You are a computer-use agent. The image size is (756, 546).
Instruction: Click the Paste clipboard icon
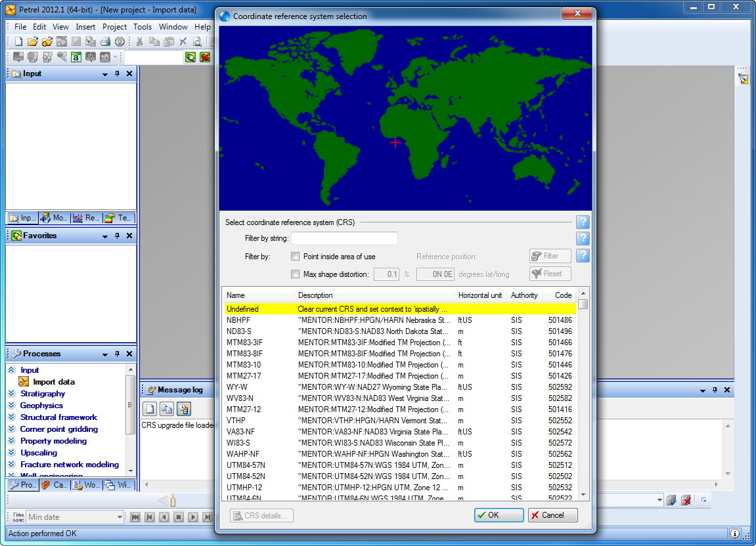pyautogui.click(x=169, y=42)
